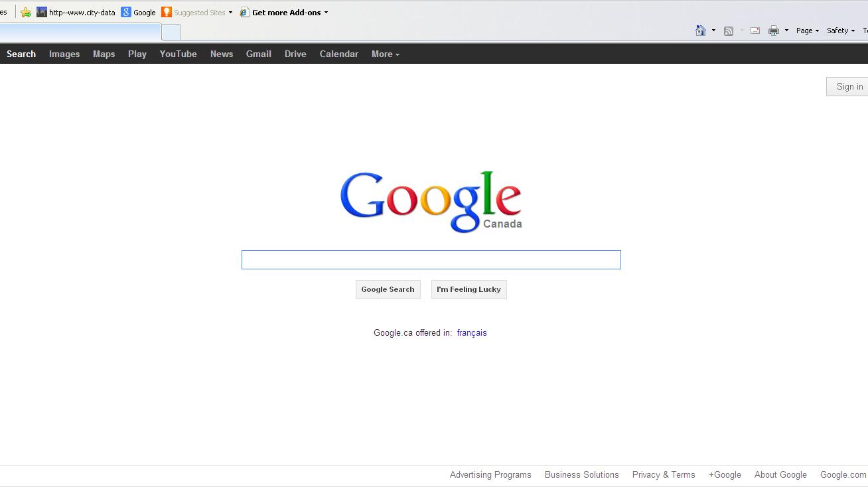This screenshot has height=487, width=868.
Task: Open Advertising Programs footer link
Action: (x=490, y=474)
